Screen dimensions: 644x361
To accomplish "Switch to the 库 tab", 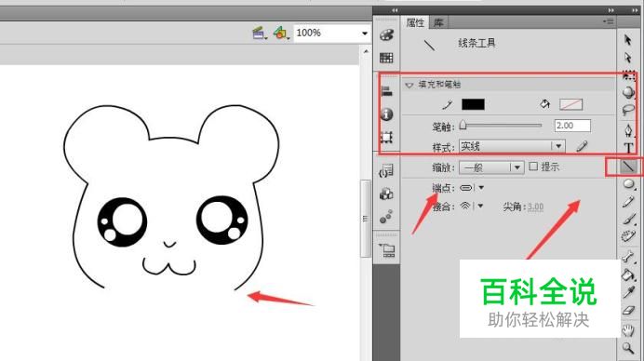I will pos(438,22).
